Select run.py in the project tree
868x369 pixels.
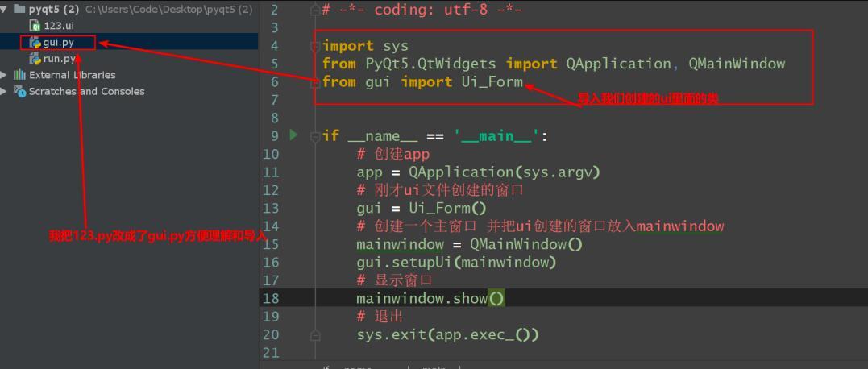pos(59,59)
